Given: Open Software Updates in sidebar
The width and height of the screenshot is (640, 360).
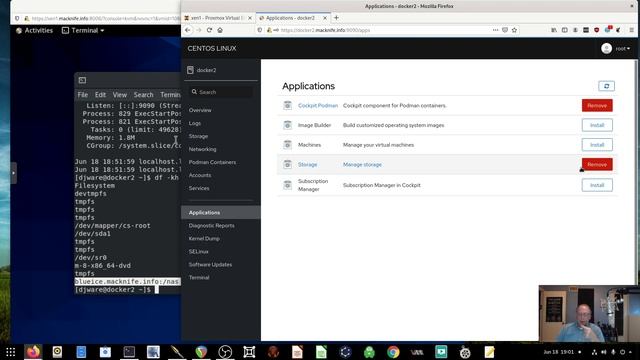Looking at the screenshot, I should tap(210, 265).
